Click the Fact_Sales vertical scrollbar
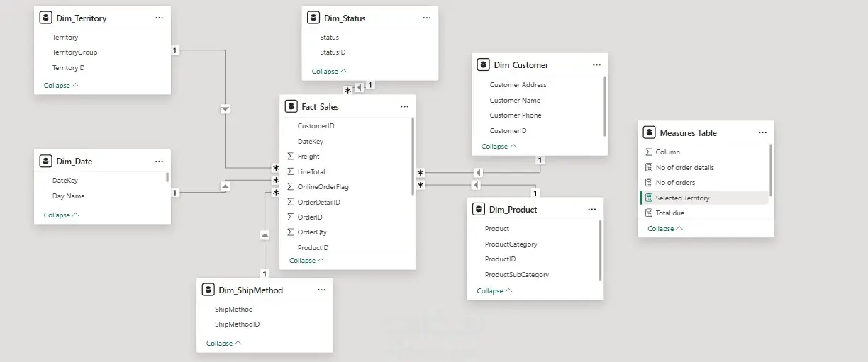 [413, 156]
